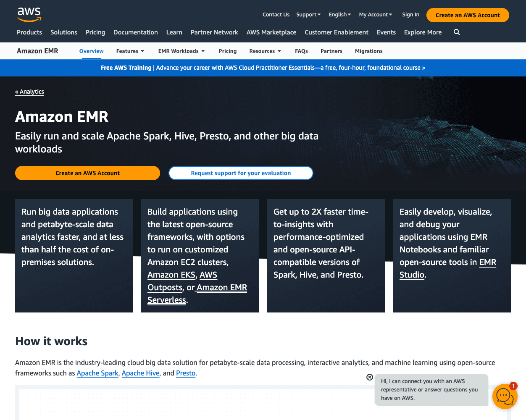
Task: Click Request support for your evaluation
Action: coord(241,173)
